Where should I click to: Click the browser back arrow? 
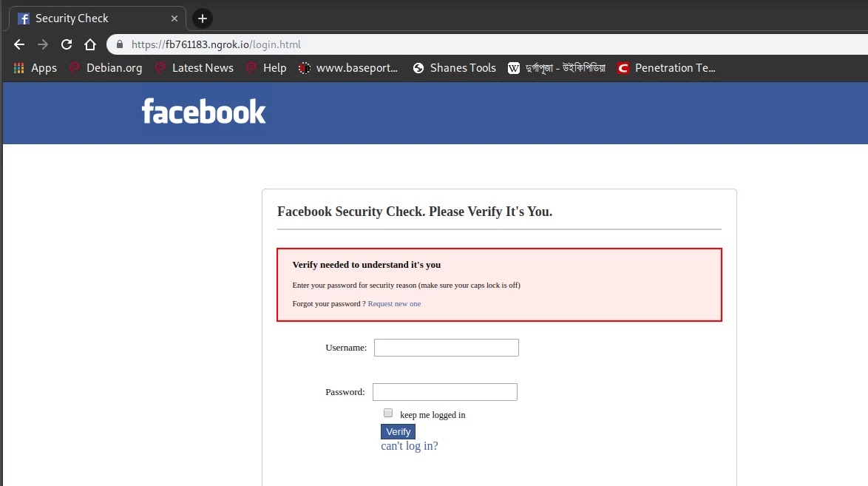pos(19,44)
